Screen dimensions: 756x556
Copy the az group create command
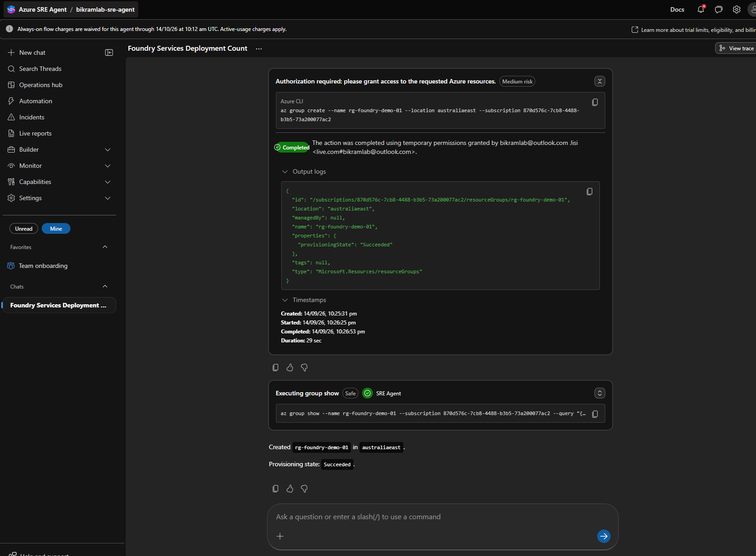[595, 102]
